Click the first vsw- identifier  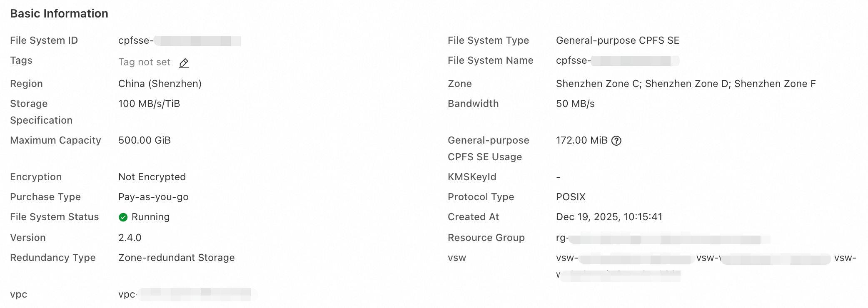(624, 258)
